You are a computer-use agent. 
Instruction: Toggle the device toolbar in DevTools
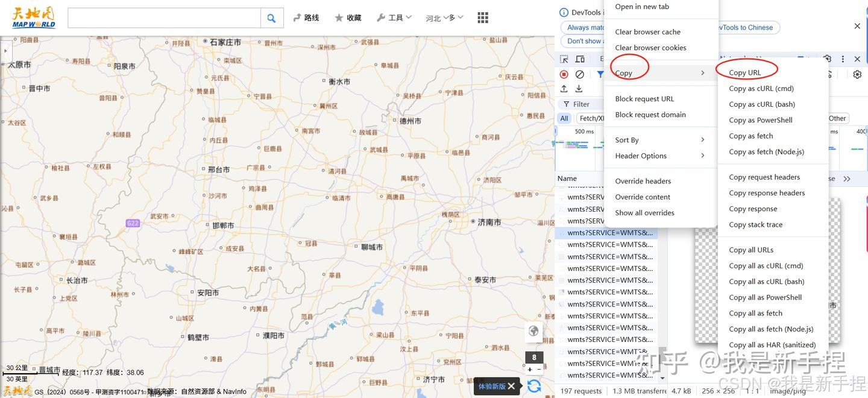(x=580, y=58)
